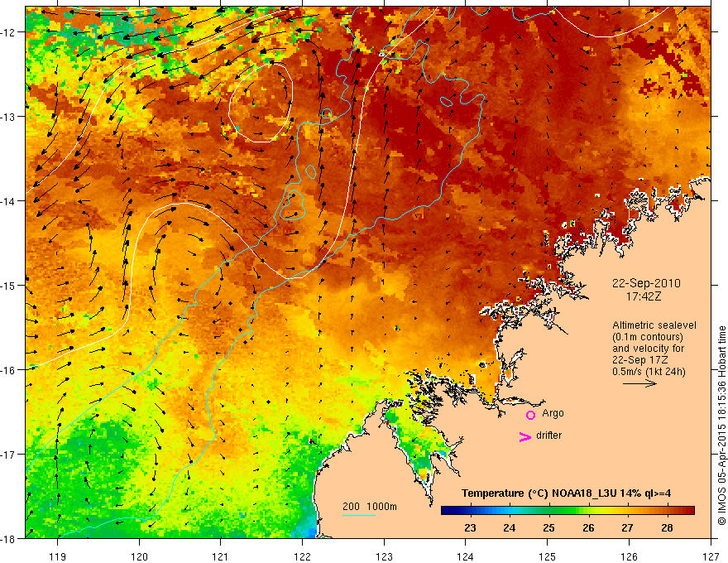This screenshot has height=563, width=728.
Task: Click the longitude axis label 125
Action: 547,556
